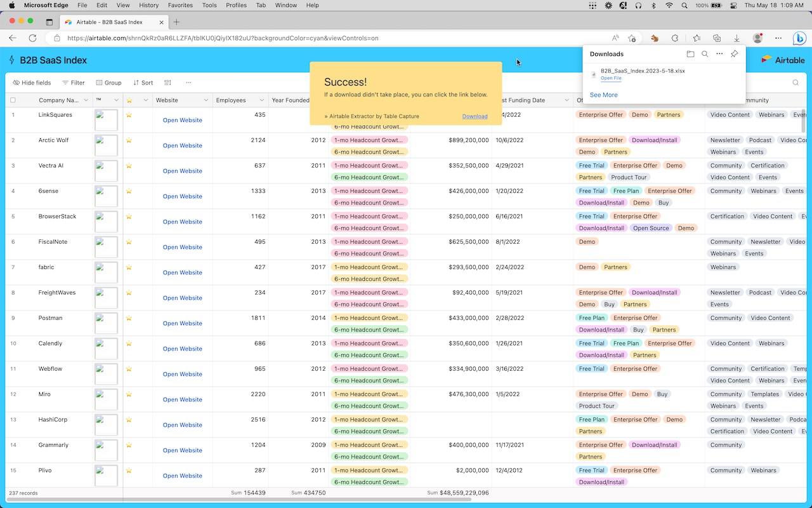Open Website link for Arctic Wolf

pos(183,145)
